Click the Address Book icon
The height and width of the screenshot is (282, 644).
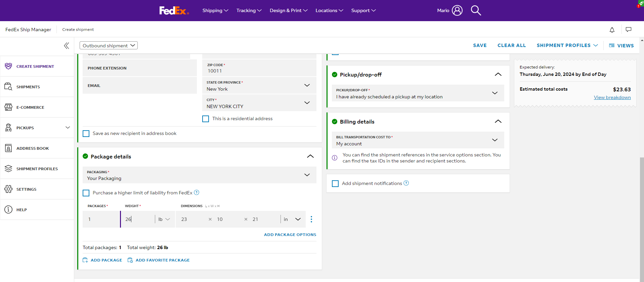[x=8, y=148]
